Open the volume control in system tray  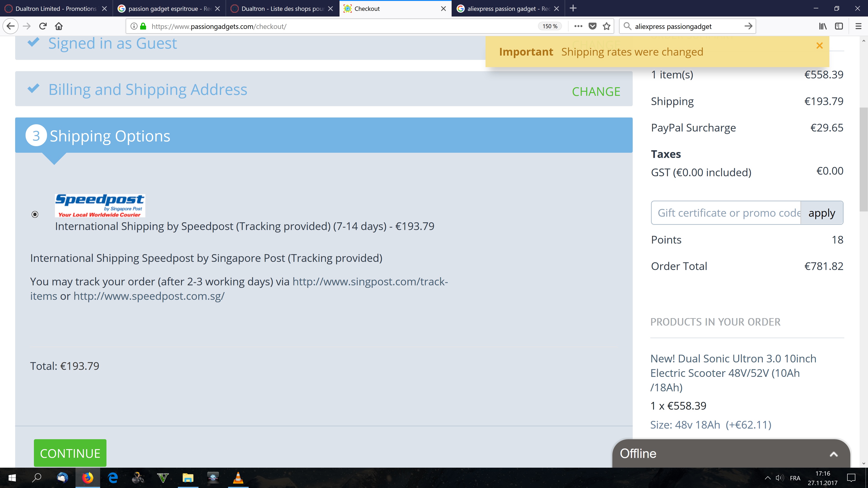coord(780,478)
